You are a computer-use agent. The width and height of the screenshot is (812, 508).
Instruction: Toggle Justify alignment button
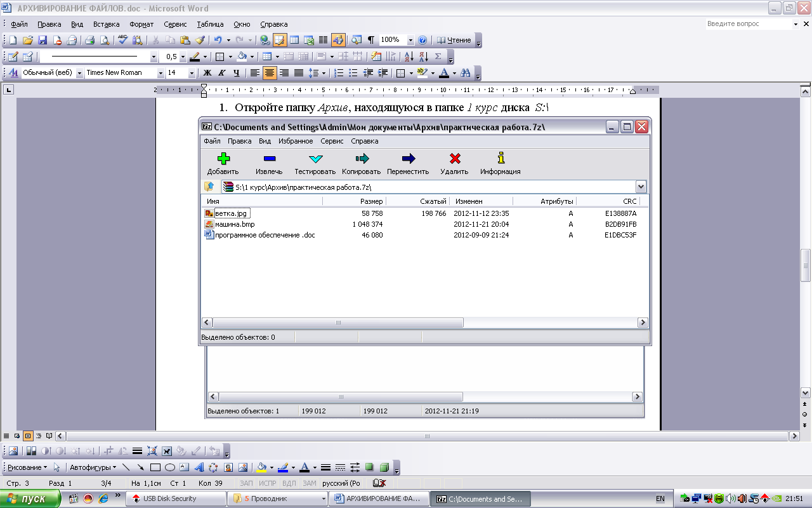(x=299, y=73)
